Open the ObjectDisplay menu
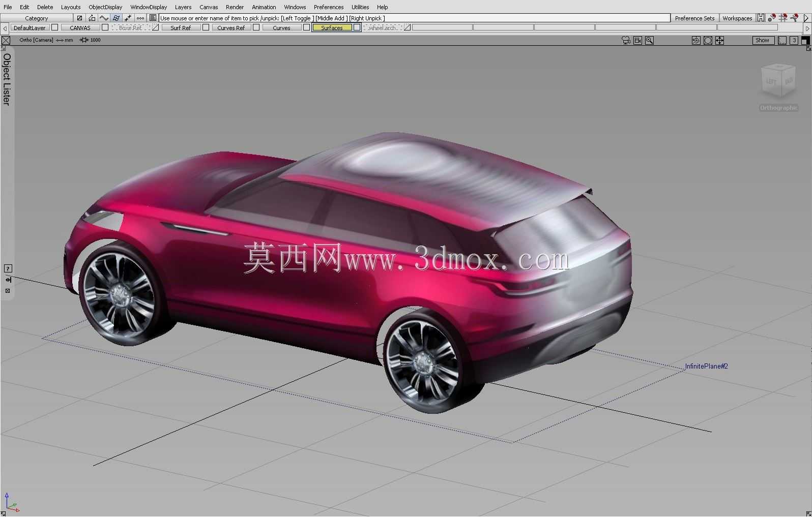 click(105, 7)
